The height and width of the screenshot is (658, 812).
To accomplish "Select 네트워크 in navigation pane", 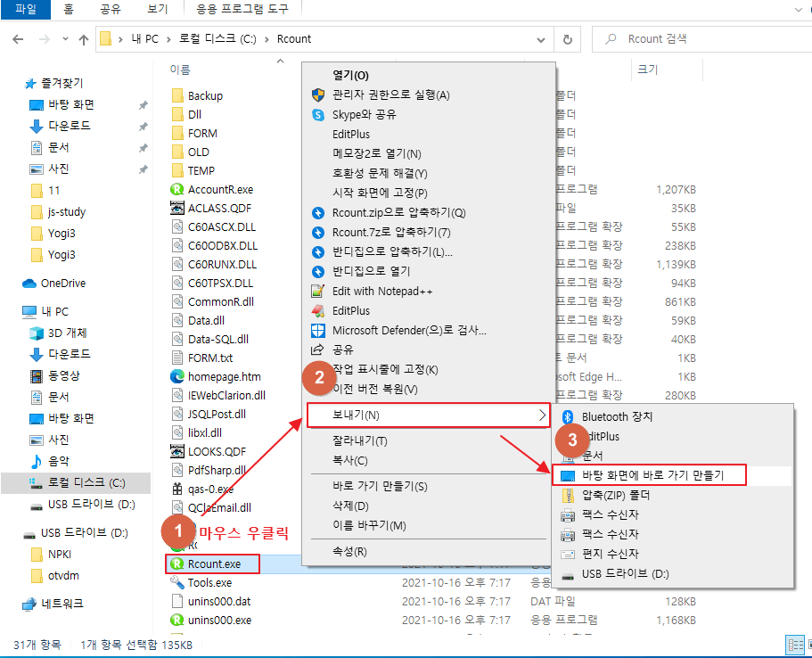I will click(x=62, y=604).
